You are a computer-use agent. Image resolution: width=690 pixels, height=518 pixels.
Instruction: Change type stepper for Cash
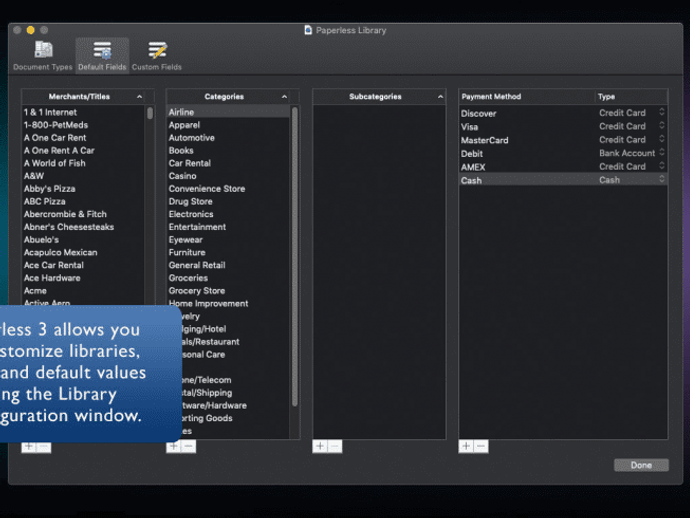661,180
